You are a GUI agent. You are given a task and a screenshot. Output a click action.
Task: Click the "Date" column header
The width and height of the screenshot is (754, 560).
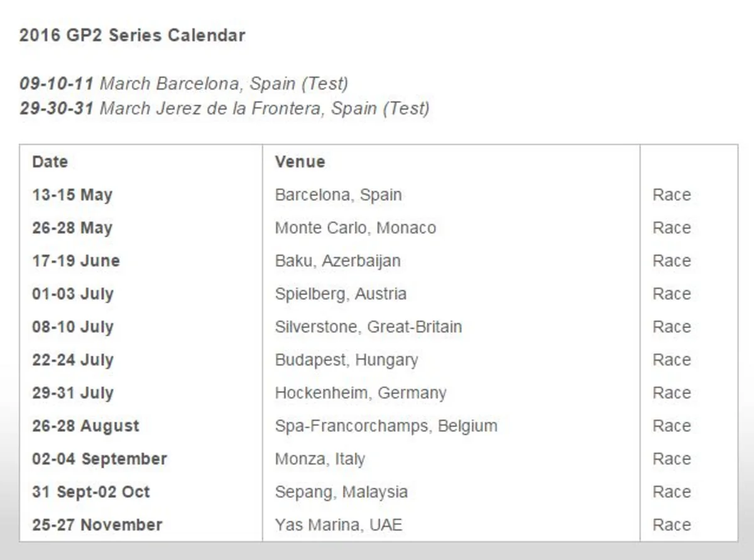50,162
